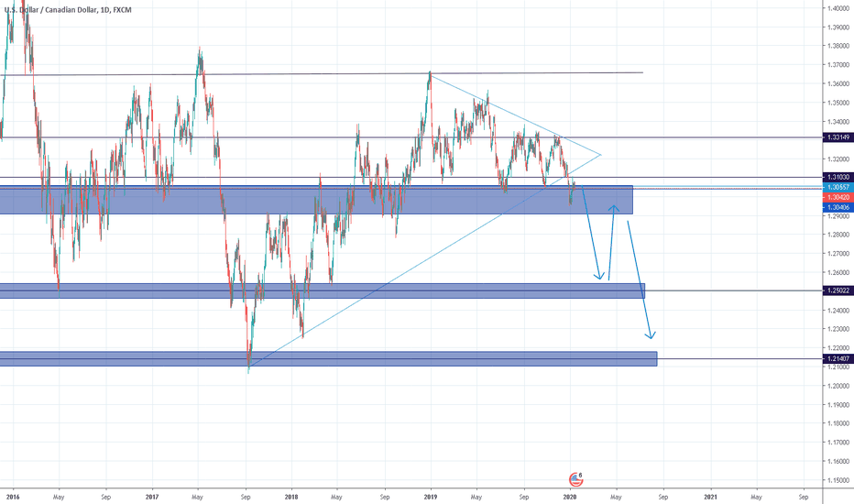Select the 1.25022 price level label
This screenshot has width=854, height=504.
[835, 290]
